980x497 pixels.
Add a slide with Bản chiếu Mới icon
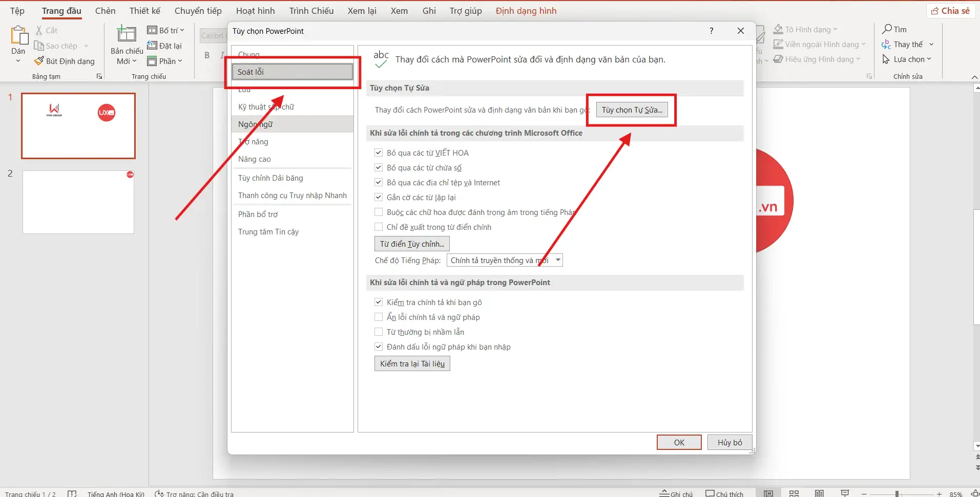(127, 34)
